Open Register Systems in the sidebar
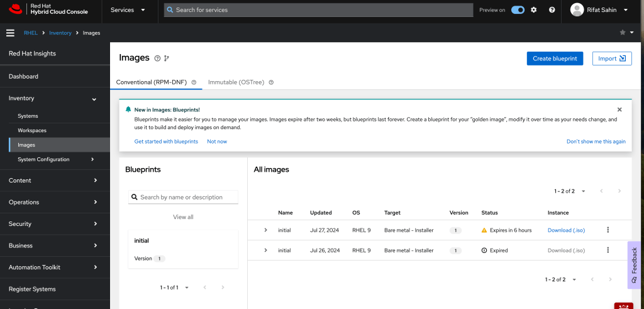The width and height of the screenshot is (644, 309). 55,289
